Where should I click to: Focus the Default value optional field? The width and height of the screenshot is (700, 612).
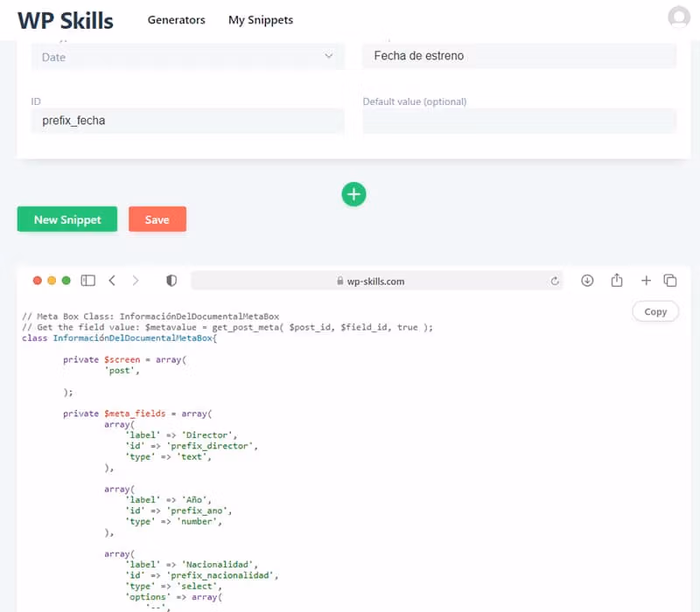(x=519, y=121)
